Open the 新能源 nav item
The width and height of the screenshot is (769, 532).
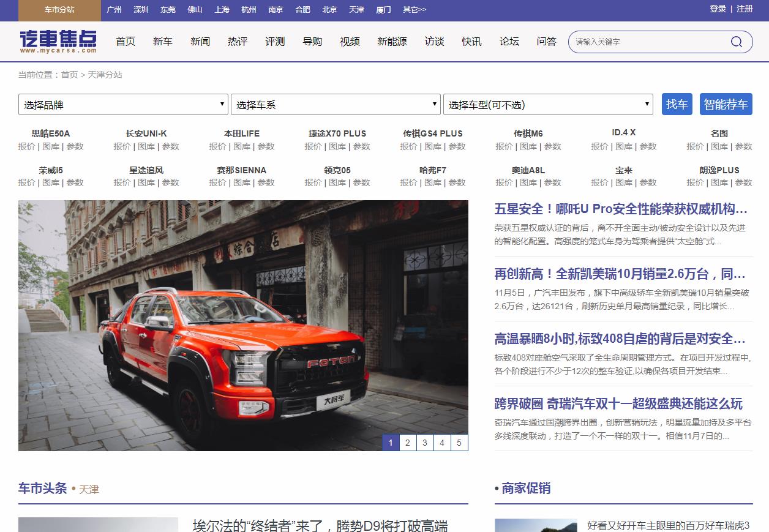pos(392,42)
